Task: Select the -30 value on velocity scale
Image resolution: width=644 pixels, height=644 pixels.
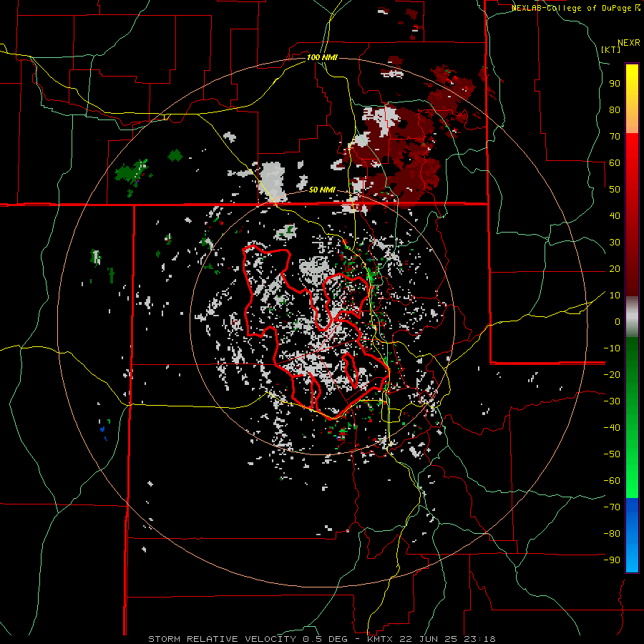Action: [x=612, y=401]
